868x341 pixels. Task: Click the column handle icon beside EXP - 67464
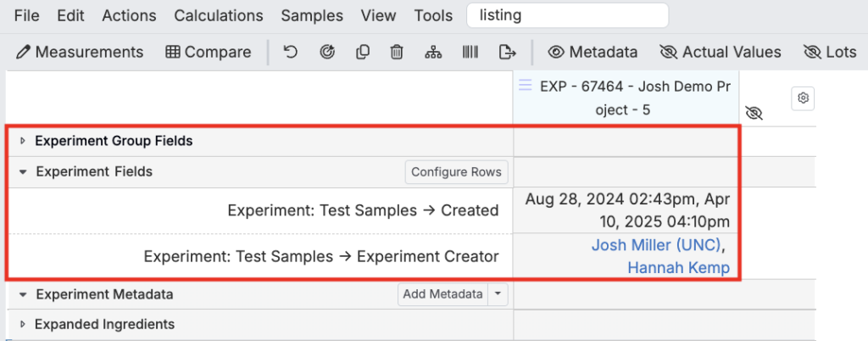(x=525, y=86)
